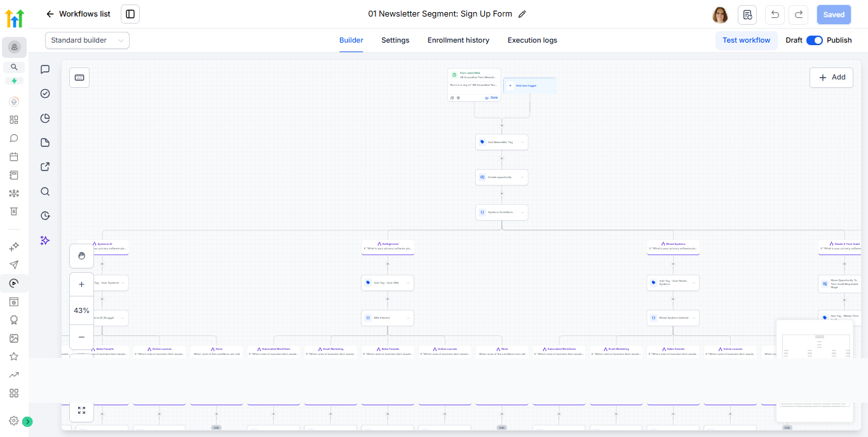Open version history notes icon

coord(747,15)
